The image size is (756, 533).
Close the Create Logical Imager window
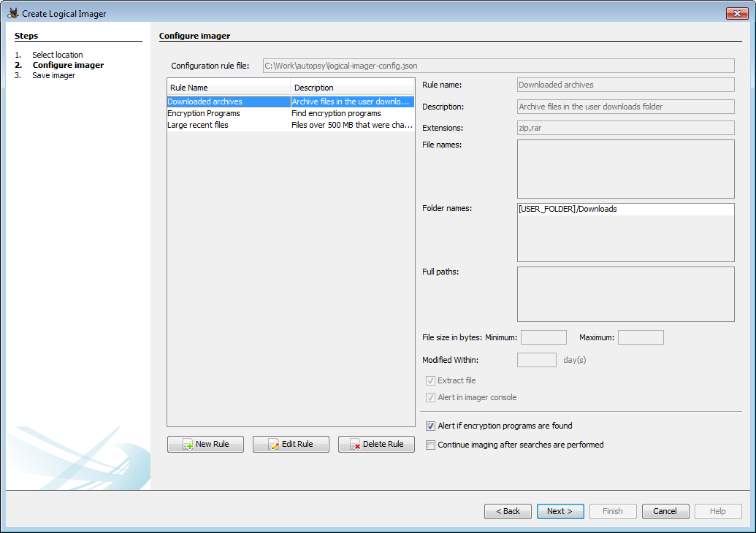pyautogui.click(x=737, y=13)
